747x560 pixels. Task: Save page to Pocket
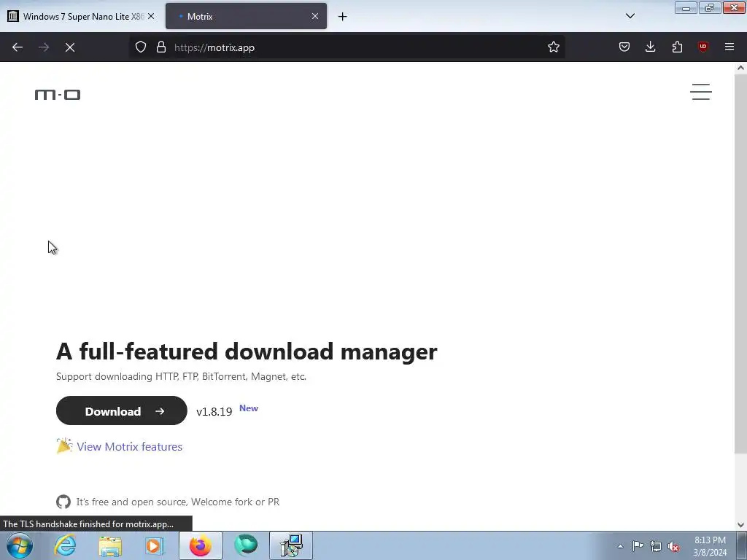pyautogui.click(x=624, y=47)
